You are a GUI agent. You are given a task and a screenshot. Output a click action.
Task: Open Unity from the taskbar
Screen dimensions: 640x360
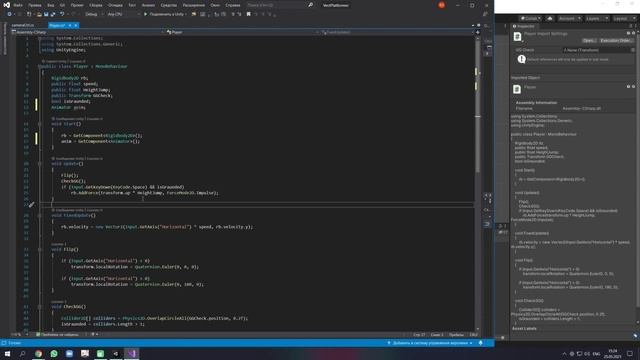coord(116,353)
